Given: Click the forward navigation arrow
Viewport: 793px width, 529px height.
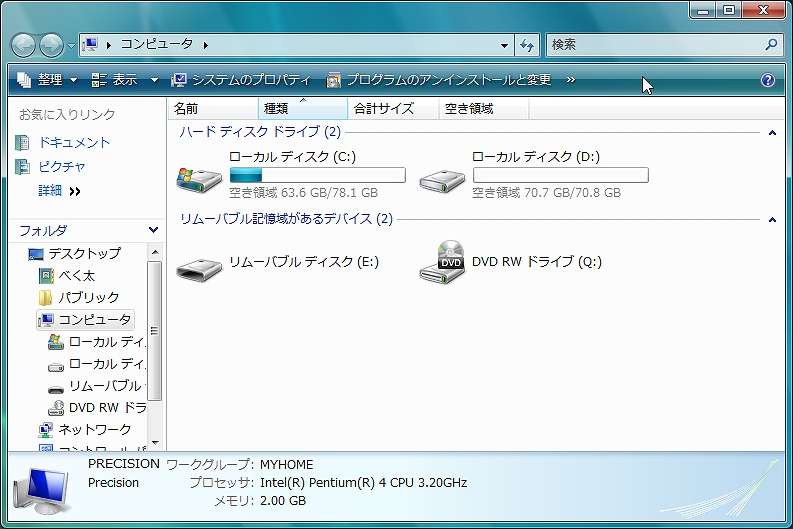Looking at the screenshot, I should pos(51,45).
